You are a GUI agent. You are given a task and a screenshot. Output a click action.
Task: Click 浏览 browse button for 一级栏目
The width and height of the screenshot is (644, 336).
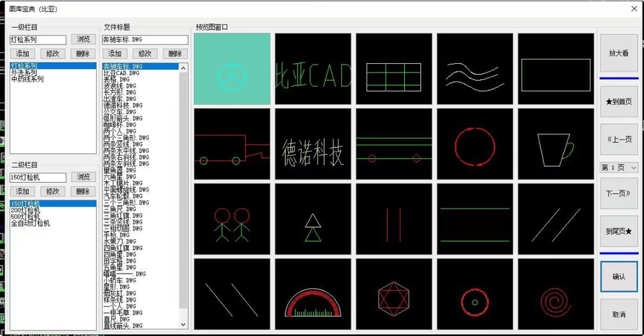(x=83, y=40)
